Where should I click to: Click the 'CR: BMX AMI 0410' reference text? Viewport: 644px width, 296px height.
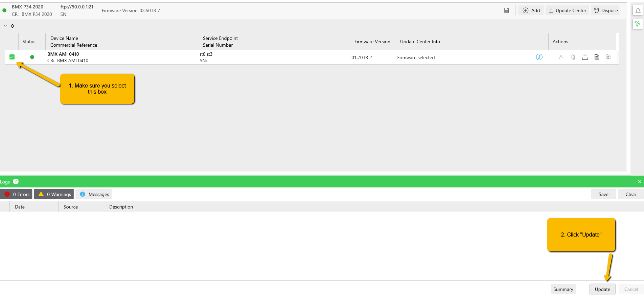pos(68,60)
